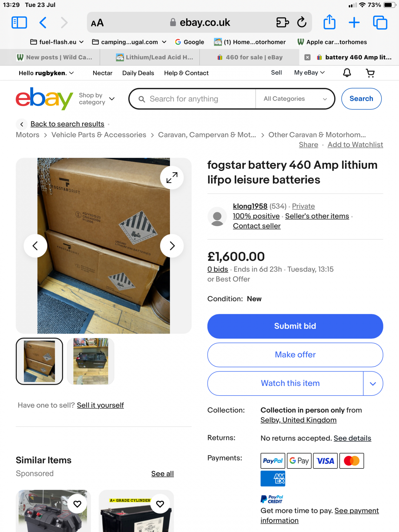Show all open tabs overview

(x=380, y=23)
